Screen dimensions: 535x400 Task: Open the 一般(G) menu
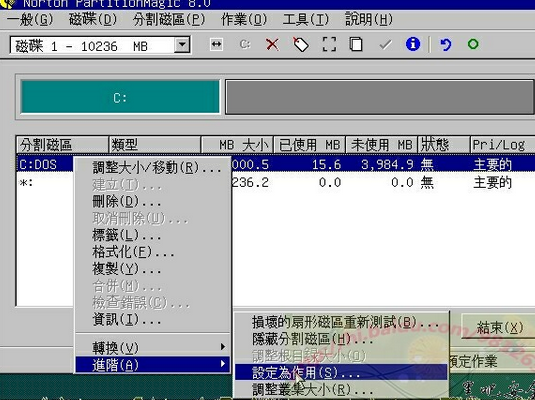[30, 19]
